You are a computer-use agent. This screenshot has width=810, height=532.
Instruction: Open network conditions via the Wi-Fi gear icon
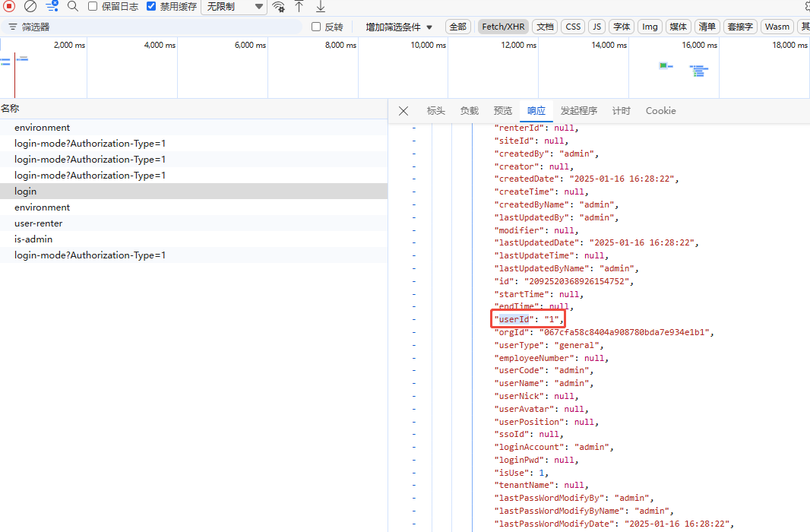[278, 7]
